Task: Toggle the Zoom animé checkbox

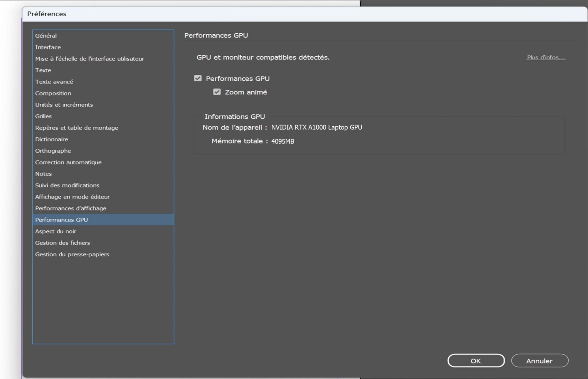Action: click(x=217, y=92)
